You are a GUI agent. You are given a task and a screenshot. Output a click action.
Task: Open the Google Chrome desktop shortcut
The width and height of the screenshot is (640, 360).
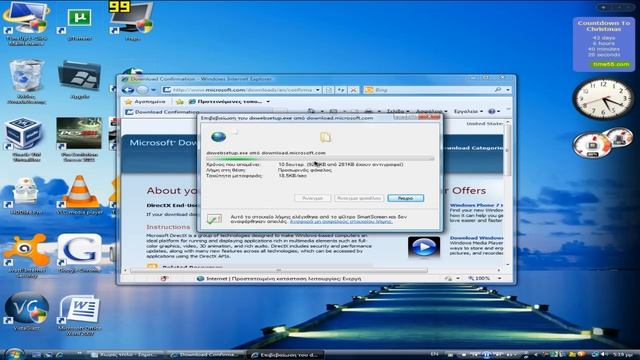pos(79,253)
